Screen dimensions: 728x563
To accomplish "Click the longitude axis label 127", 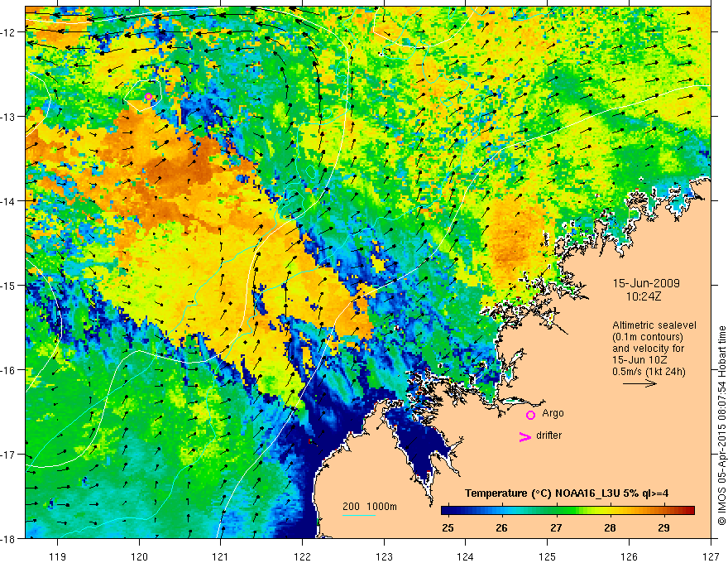I will (711, 556).
